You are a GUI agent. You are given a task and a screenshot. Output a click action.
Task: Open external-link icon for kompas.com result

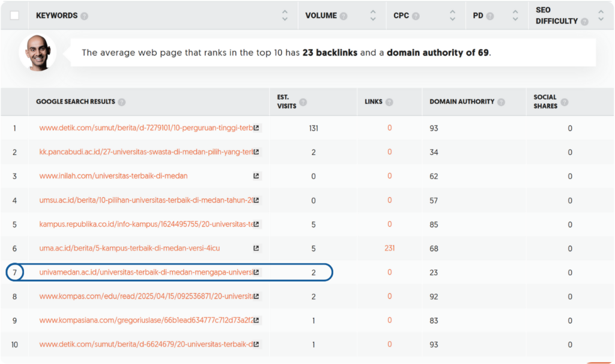point(256,296)
